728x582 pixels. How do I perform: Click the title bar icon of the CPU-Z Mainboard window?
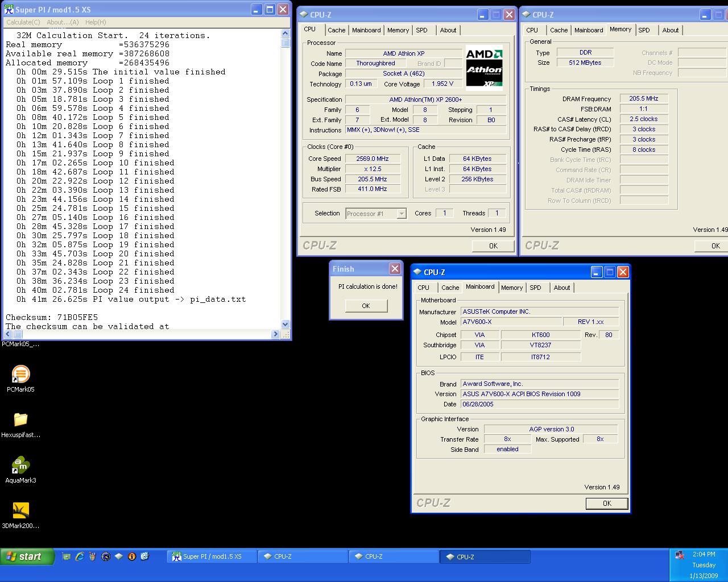[x=418, y=272]
